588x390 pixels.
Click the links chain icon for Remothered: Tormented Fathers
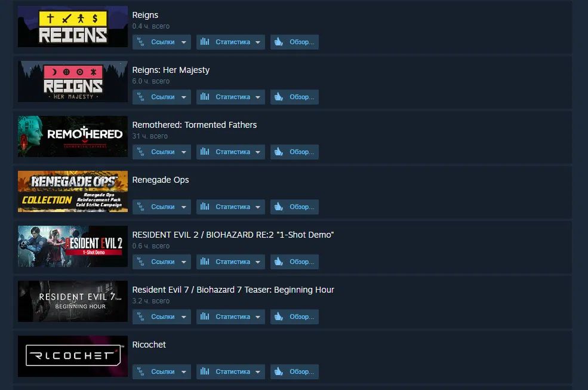click(141, 152)
